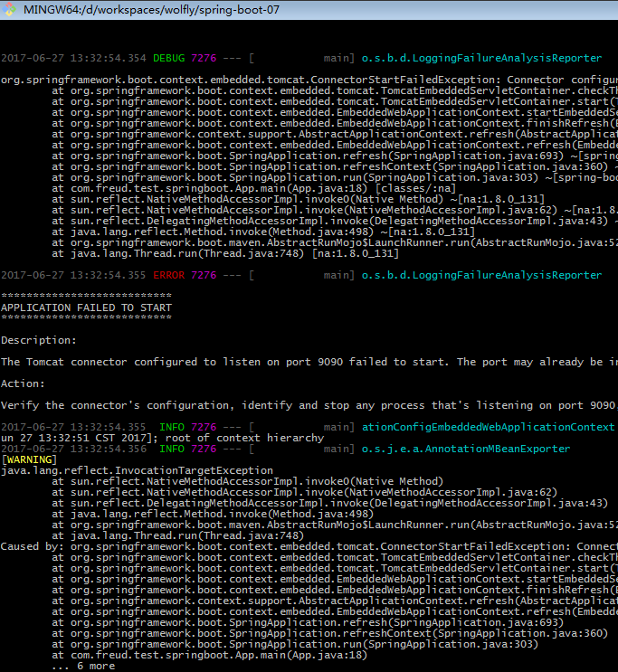Screen dimensions: 618x672
Task: Click the APPLICATION FAILED TO START heading
Action: tap(87, 308)
